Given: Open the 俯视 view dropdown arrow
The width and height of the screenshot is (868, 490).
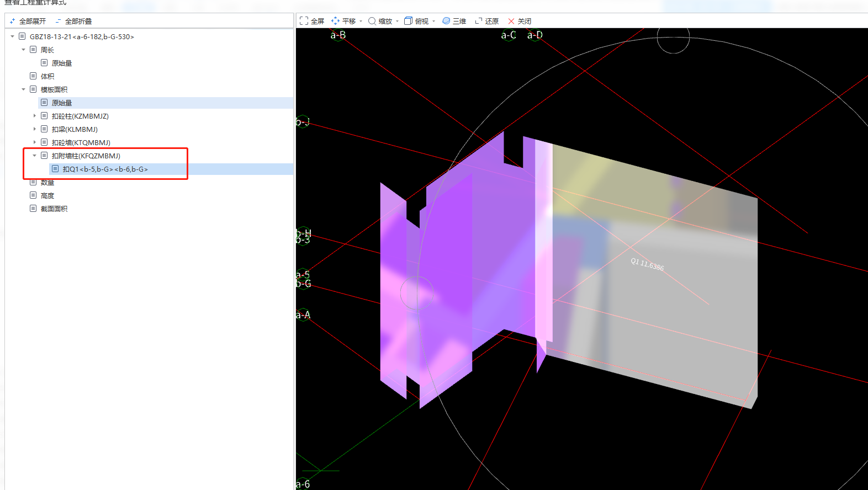Looking at the screenshot, I should pos(434,22).
